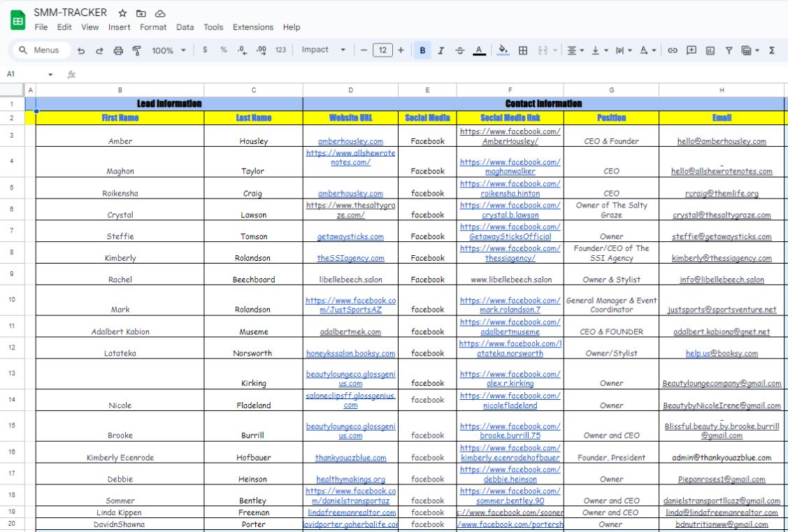Open the Extensions menu

click(253, 27)
